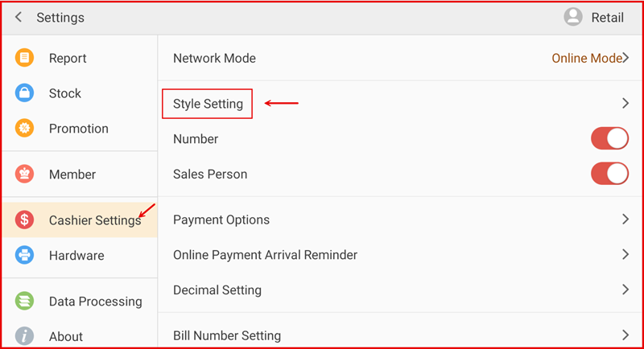The width and height of the screenshot is (644, 349).
Task: Expand the Style Setting chevron
Action: (x=625, y=104)
